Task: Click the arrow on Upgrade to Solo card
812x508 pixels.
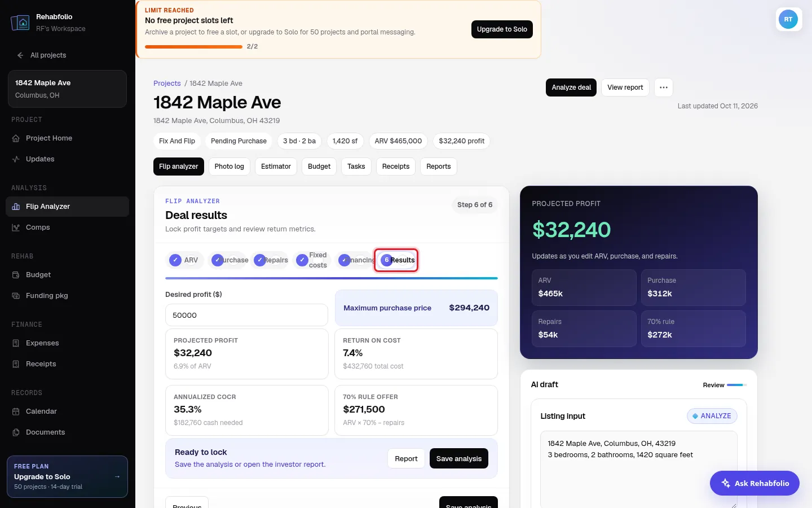Action: [117, 476]
